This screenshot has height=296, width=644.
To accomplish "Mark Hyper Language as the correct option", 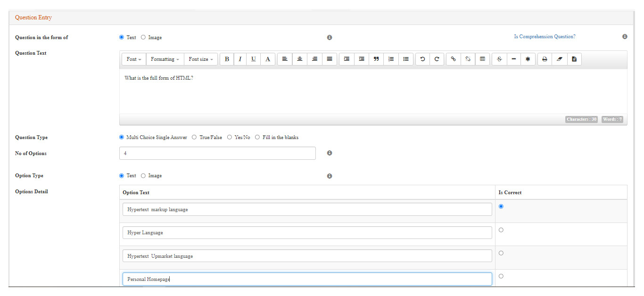I will coord(501,230).
